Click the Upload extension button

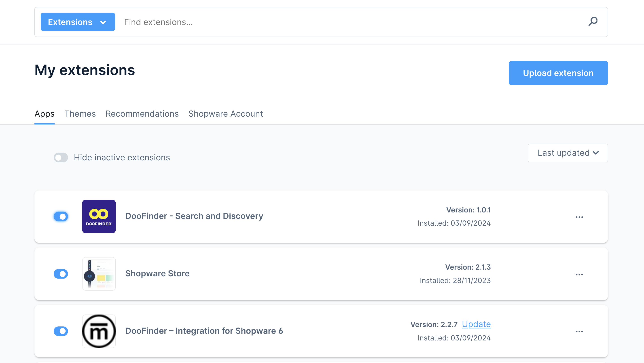click(x=558, y=73)
